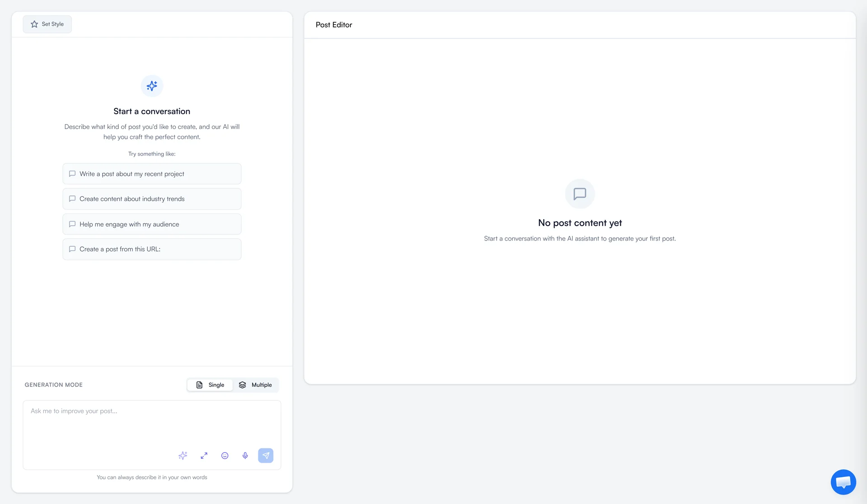Expand the message input to fullscreen

[x=204, y=456]
